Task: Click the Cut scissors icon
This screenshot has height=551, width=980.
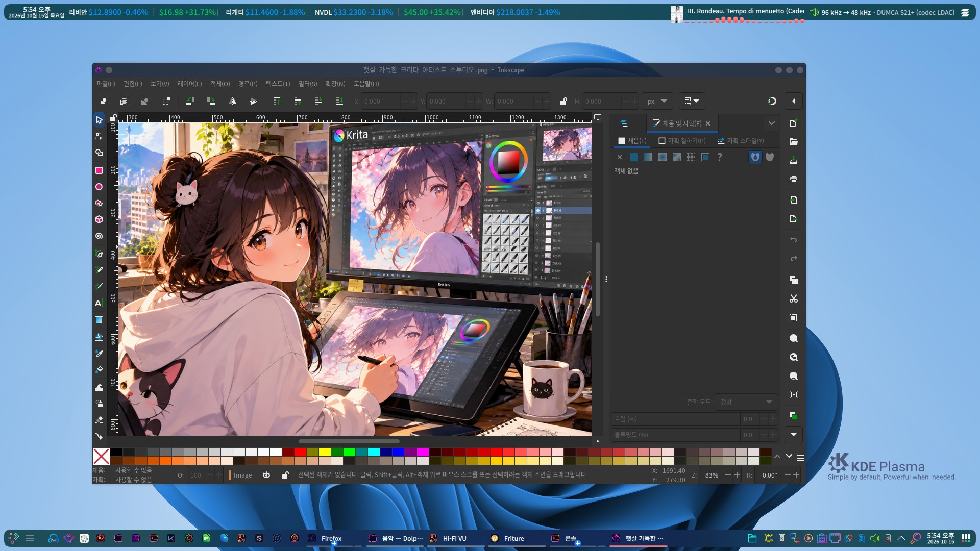Action: pos(793,298)
